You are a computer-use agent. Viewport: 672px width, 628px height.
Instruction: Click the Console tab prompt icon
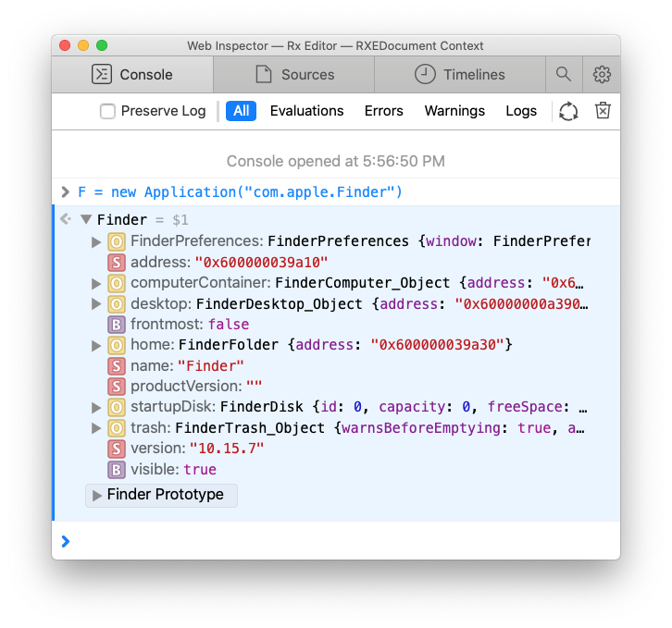point(102,74)
